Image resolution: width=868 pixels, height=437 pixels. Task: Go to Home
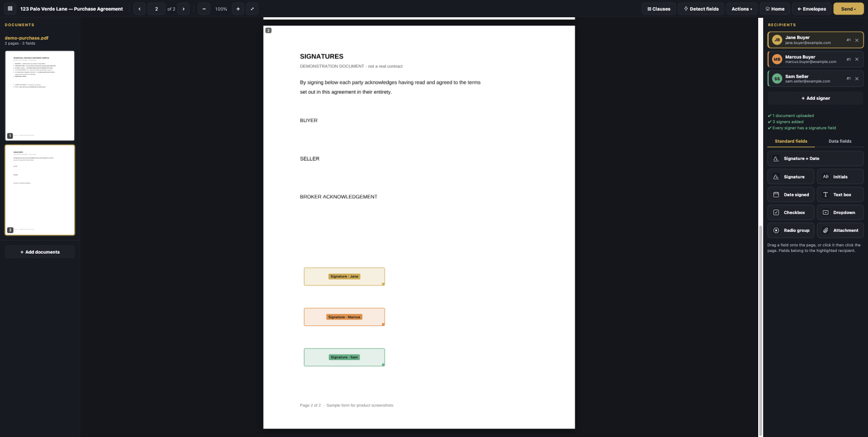pyautogui.click(x=775, y=9)
